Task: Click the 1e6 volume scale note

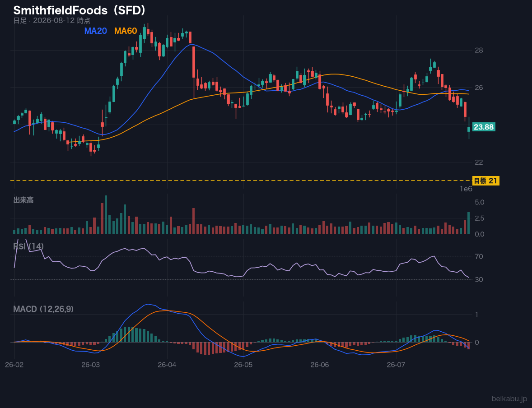Action: (x=466, y=189)
